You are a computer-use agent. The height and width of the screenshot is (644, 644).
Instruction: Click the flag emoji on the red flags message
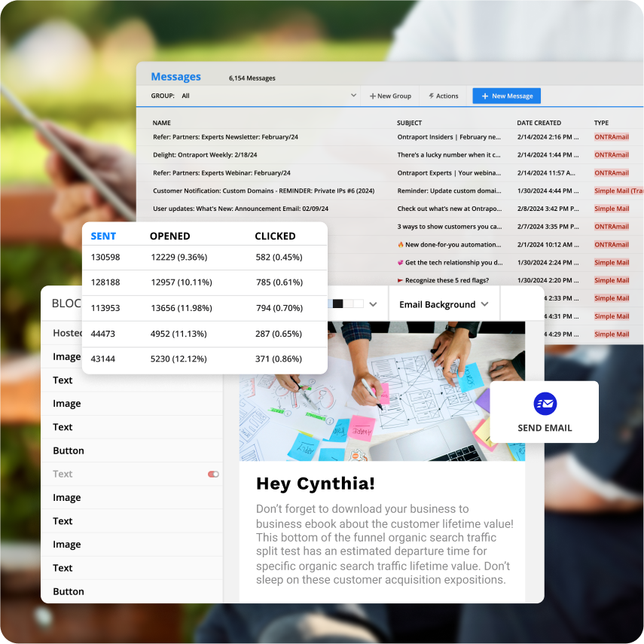coord(400,279)
